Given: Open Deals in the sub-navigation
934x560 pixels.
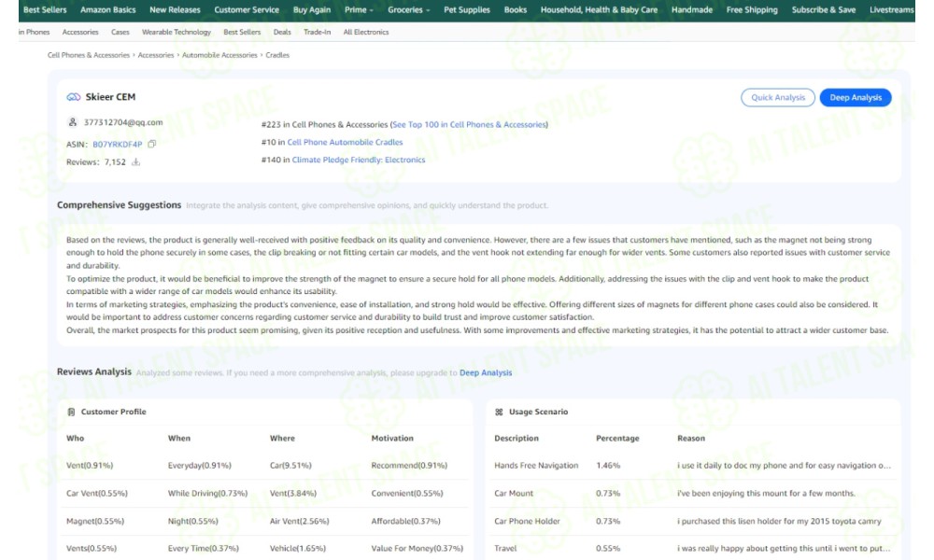Looking at the screenshot, I should pyautogui.click(x=282, y=32).
